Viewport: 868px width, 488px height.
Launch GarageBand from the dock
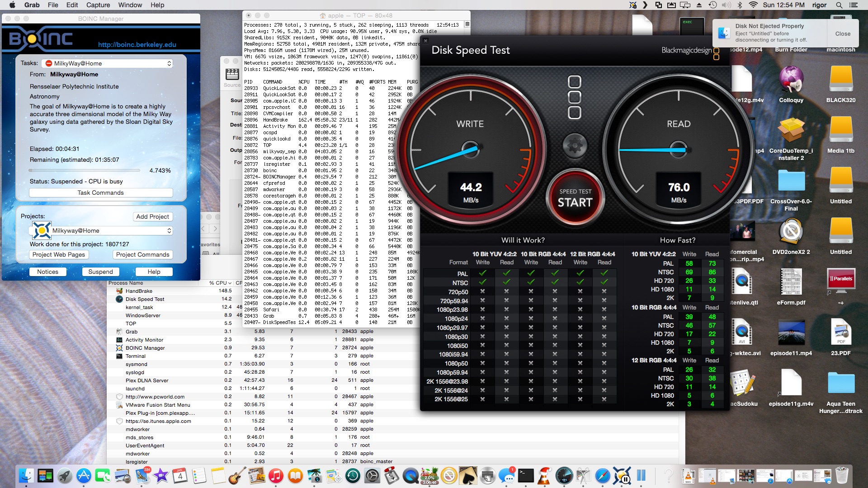(237, 476)
